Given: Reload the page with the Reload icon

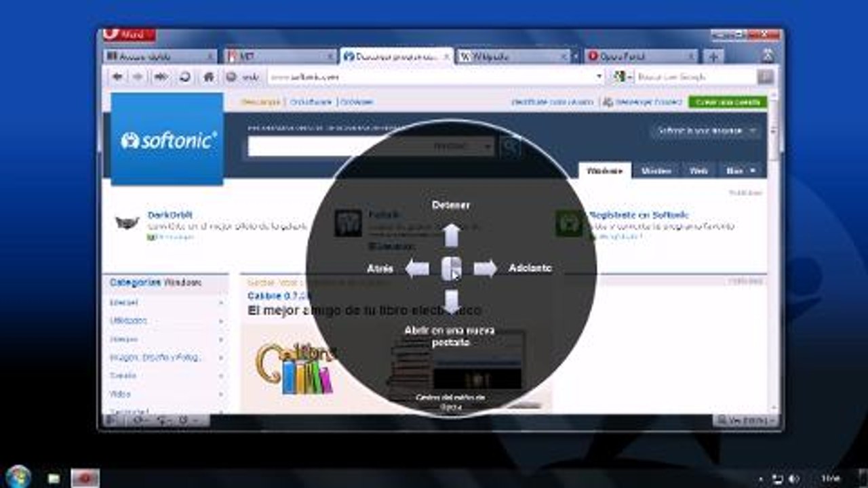Looking at the screenshot, I should click(184, 77).
